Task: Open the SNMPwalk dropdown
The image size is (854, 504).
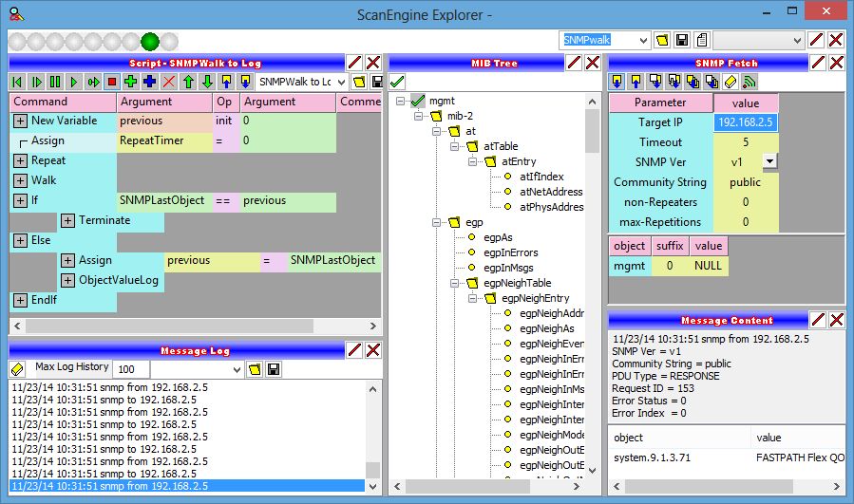Action: tap(643, 40)
